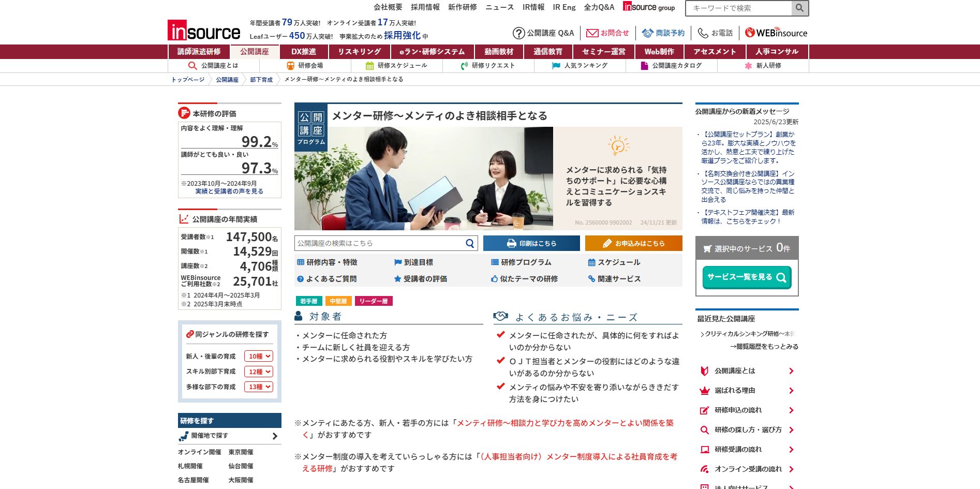Viewport: 980px width, 489px height.
Task: Click the insource logo at top left
Action: (x=204, y=31)
